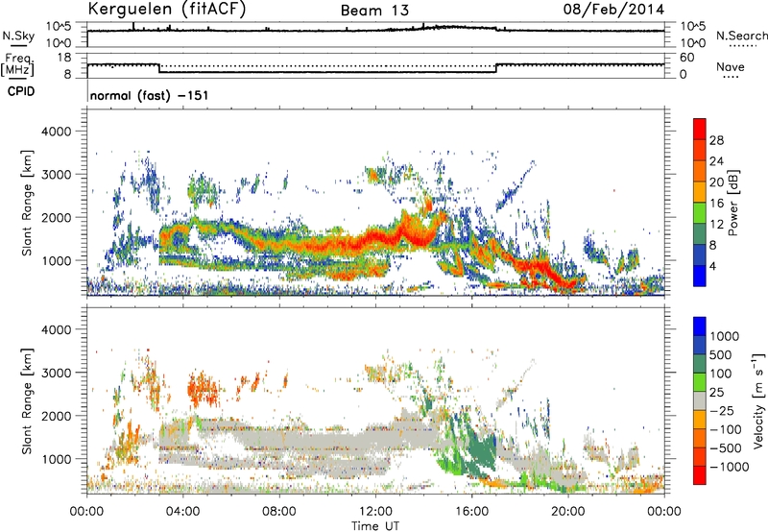Pick light green velocity segment between 25 and 100
Viewport: 768px width, 532px height.
(700, 382)
